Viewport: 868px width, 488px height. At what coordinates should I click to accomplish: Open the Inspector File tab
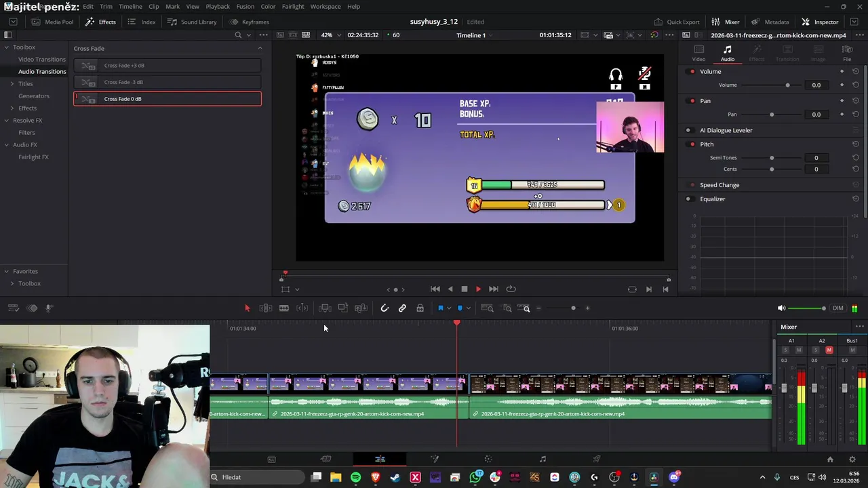pos(847,54)
